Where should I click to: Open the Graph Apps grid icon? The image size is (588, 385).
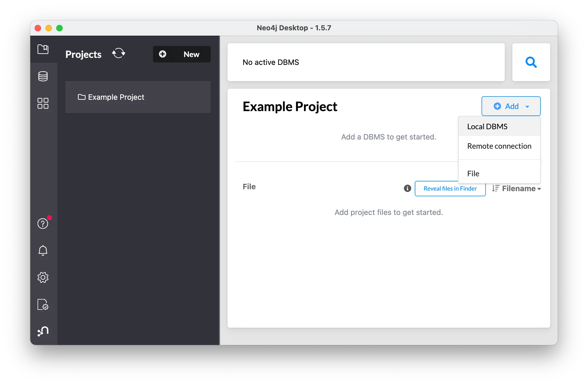coord(43,103)
